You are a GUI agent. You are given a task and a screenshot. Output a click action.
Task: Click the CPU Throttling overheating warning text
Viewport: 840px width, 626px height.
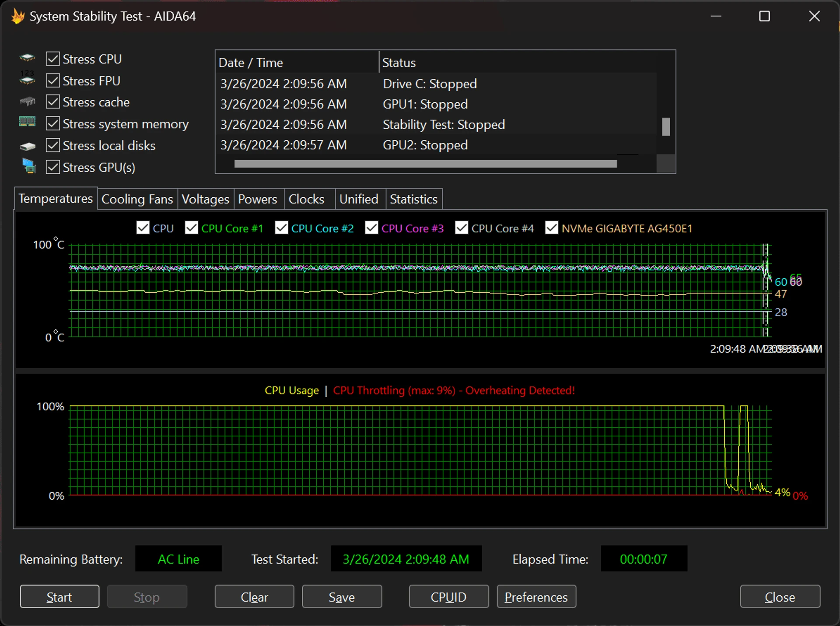tap(454, 390)
